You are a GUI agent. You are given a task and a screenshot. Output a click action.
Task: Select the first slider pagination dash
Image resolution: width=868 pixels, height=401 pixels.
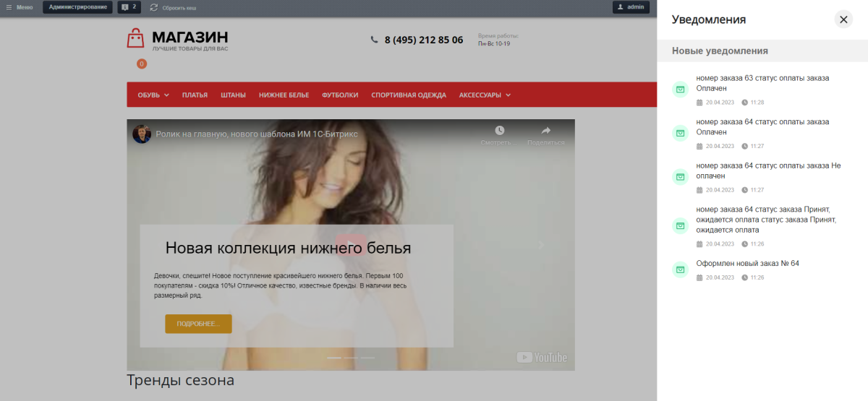click(x=334, y=358)
